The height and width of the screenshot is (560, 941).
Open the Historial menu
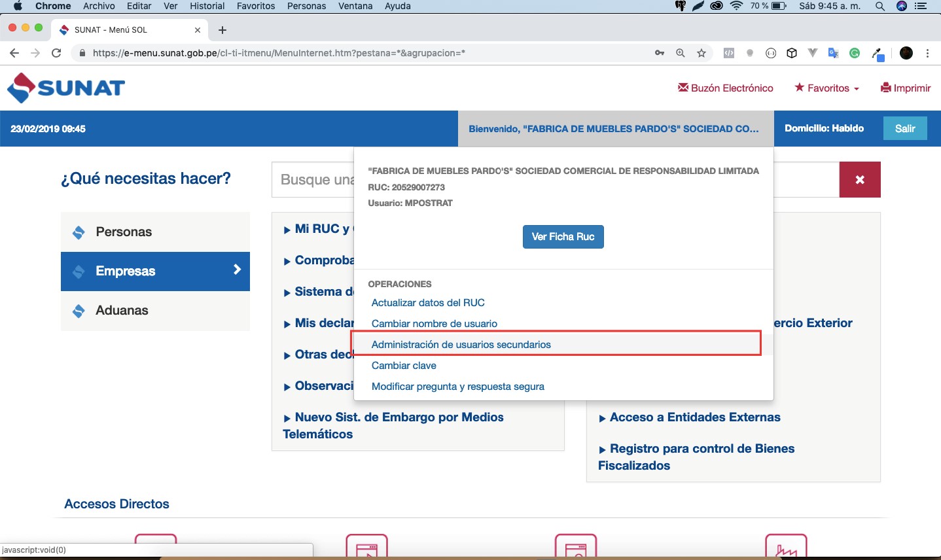207,6
